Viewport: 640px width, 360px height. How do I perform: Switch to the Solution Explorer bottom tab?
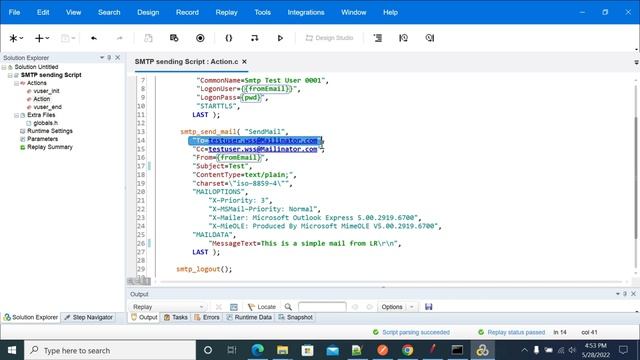pyautogui.click(x=31, y=317)
